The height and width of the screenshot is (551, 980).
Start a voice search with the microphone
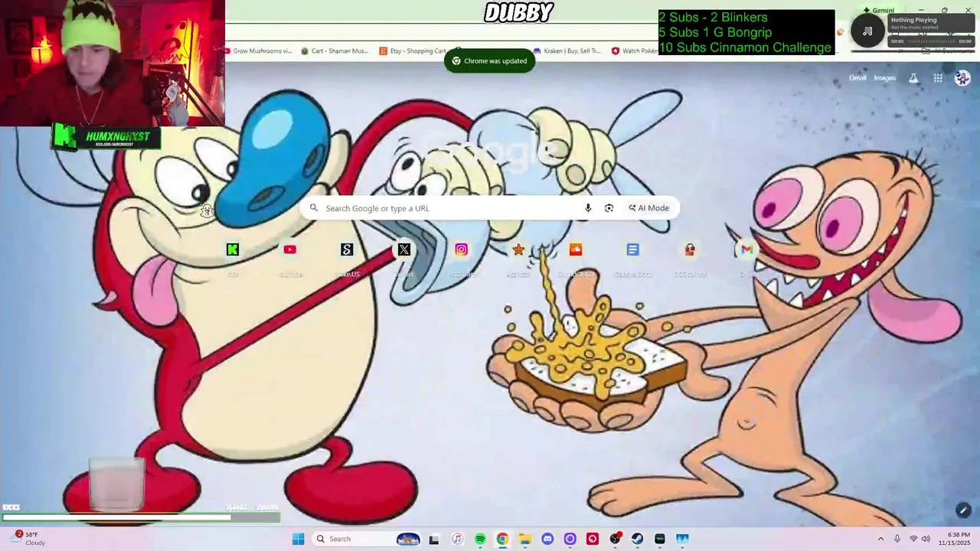(588, 208)
